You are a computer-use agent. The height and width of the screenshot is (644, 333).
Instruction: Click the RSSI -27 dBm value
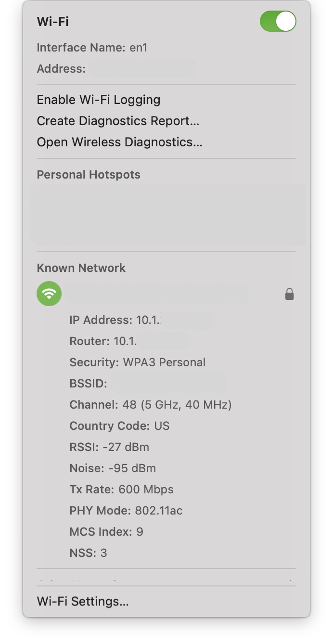(x=109, y=447)
